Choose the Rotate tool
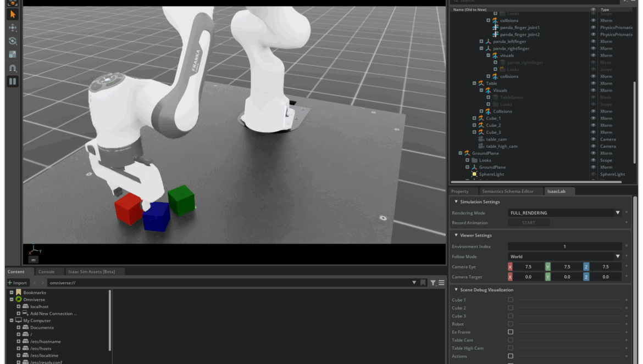The width and height of the screenshot is (643, 364). 12,41
